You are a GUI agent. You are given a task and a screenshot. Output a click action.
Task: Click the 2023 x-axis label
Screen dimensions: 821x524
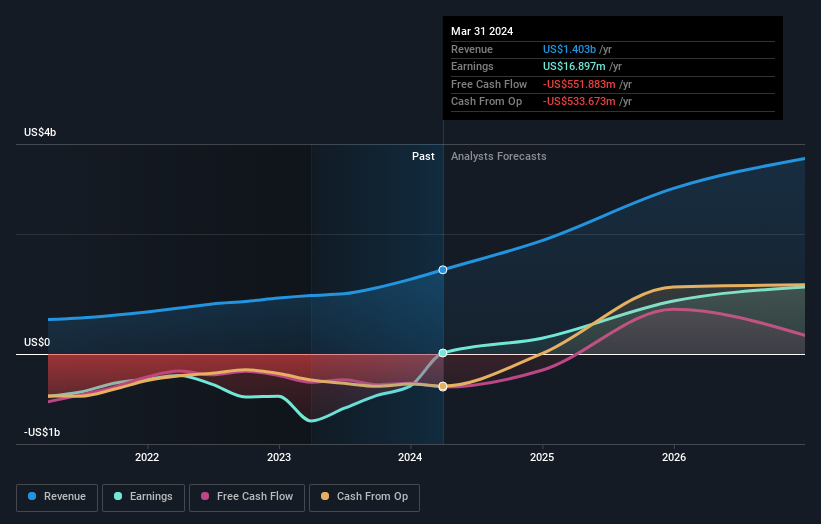[x=279, y=457]
